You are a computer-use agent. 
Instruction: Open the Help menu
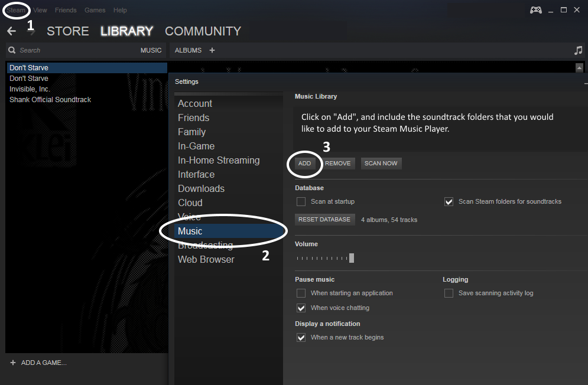(120, 10)
